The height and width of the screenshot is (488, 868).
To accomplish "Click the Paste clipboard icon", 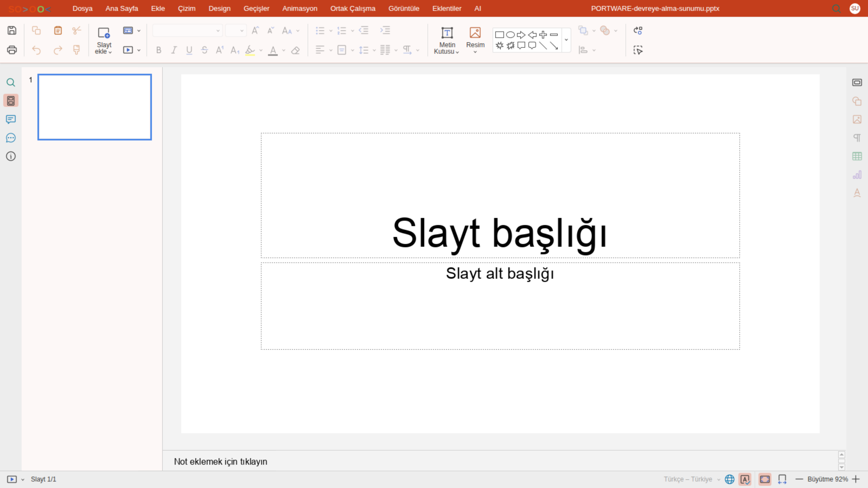I will click(58, 30).
